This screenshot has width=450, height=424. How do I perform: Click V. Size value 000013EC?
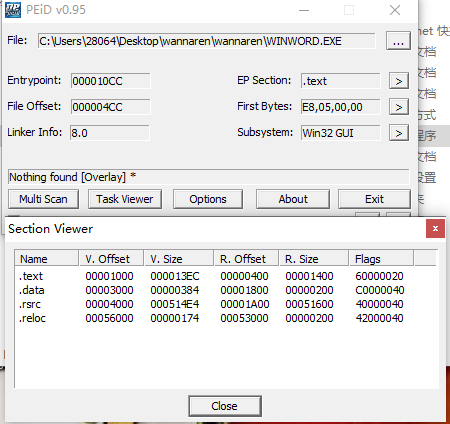(175, 276)
